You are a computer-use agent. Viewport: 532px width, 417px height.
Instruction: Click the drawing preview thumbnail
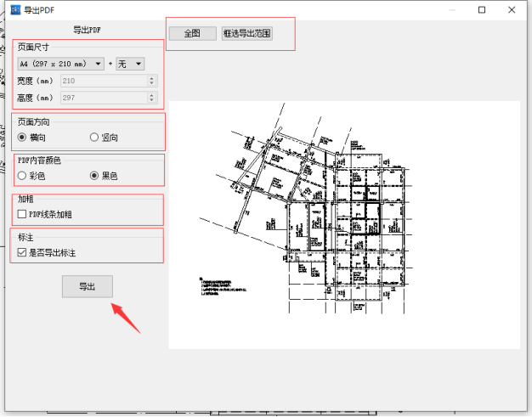click(344, 225)
